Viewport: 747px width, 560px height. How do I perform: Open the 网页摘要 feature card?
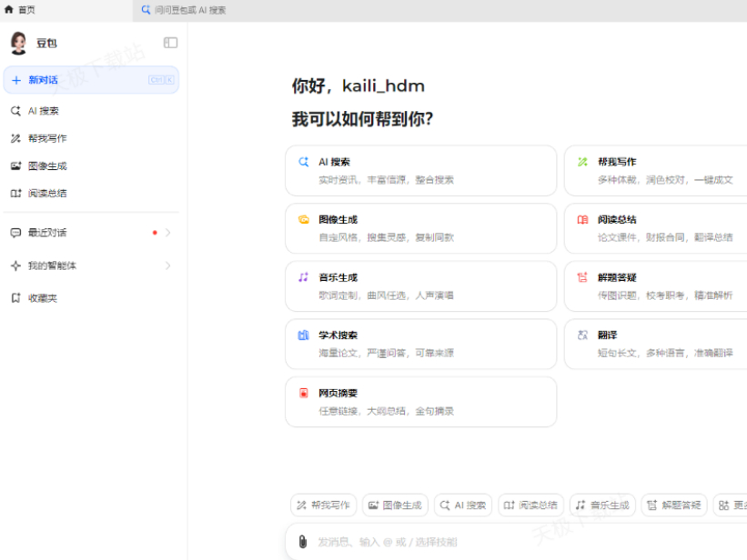[419, 402]
